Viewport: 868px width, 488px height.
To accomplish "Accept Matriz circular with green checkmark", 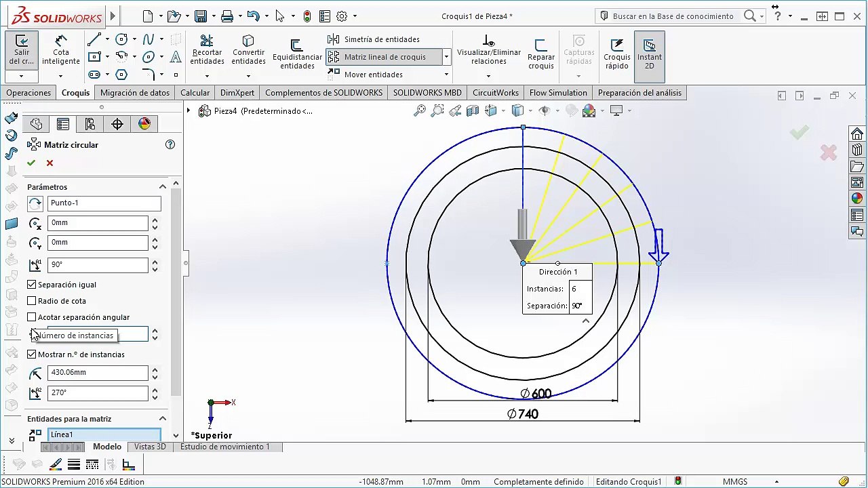I will pos(31,163).
